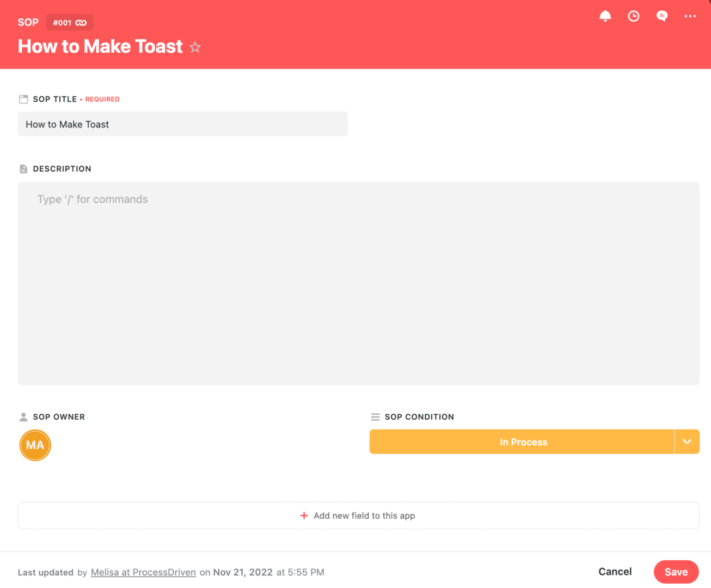This screenshot has height=588, width=711.
Task: Click the SOP TITLE field label
Action: point(55,99)
